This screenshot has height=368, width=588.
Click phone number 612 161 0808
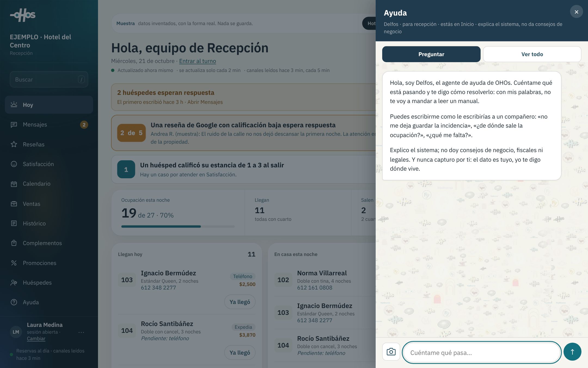[314, 288]
